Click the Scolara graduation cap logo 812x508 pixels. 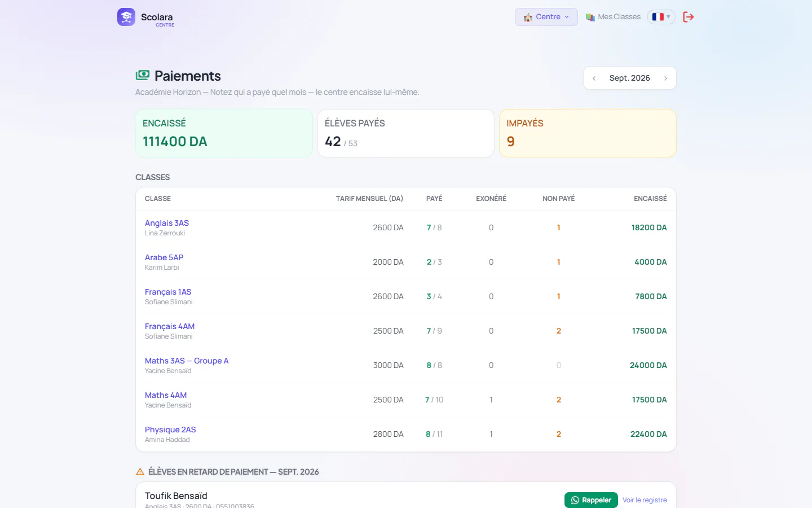click(126, 17)
